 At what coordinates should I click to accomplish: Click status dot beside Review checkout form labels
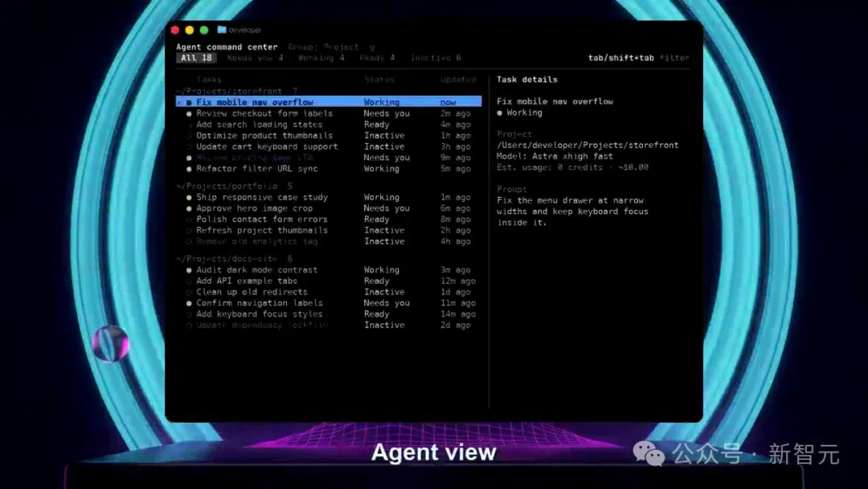coord(190,113)
